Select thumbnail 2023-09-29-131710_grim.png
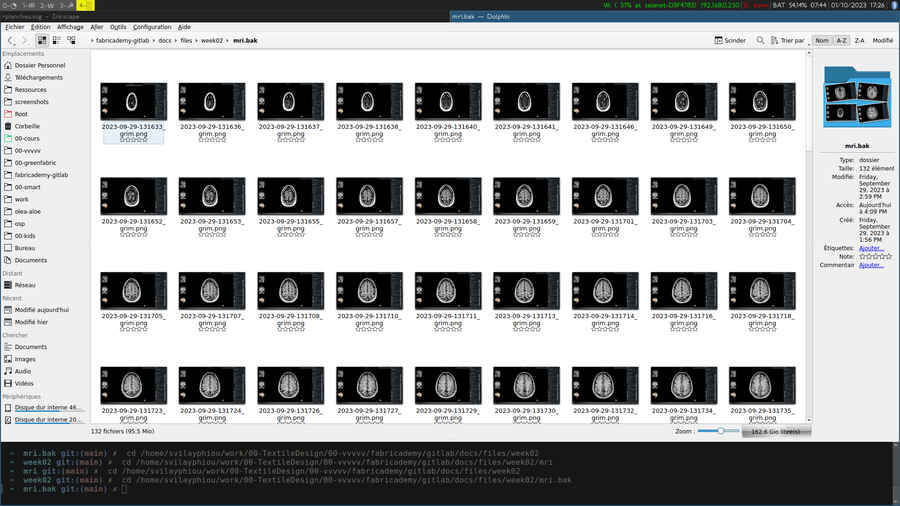This screenshot has height=506, width=900. pos(369,291)
